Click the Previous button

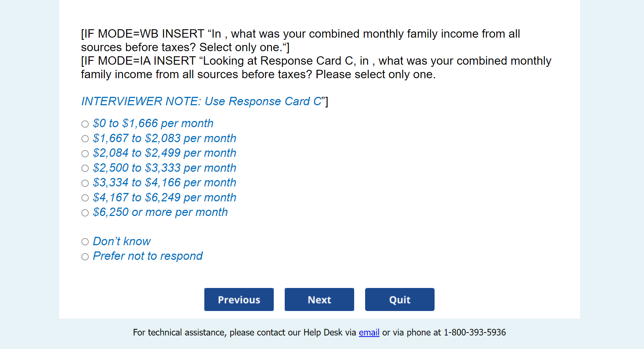[239, 300]
